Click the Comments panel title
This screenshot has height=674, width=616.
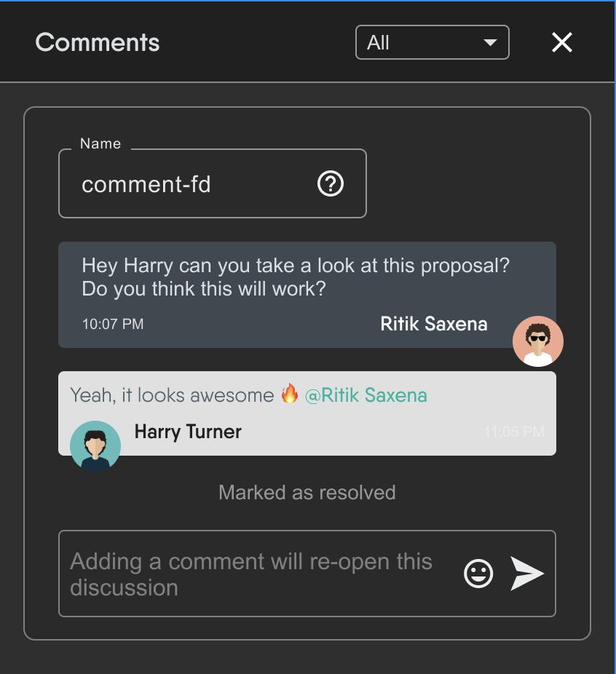click(x=98, y=42)
